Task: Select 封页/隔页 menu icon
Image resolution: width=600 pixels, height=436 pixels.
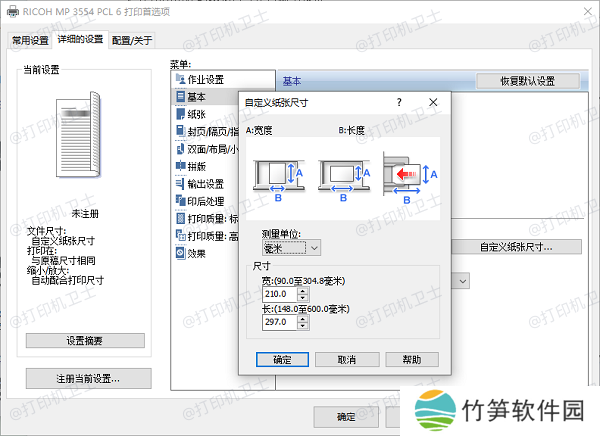Action: tap(180, 131)
